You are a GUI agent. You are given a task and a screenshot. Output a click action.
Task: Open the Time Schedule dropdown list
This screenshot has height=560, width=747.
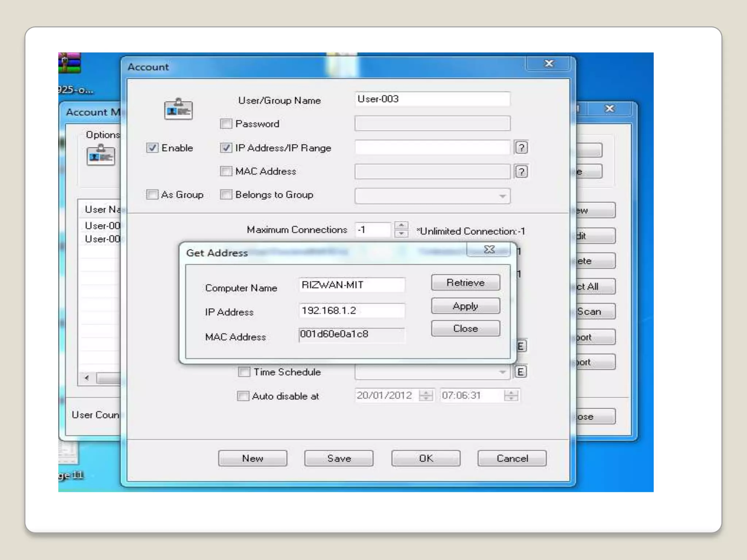[x=502, y=372]
